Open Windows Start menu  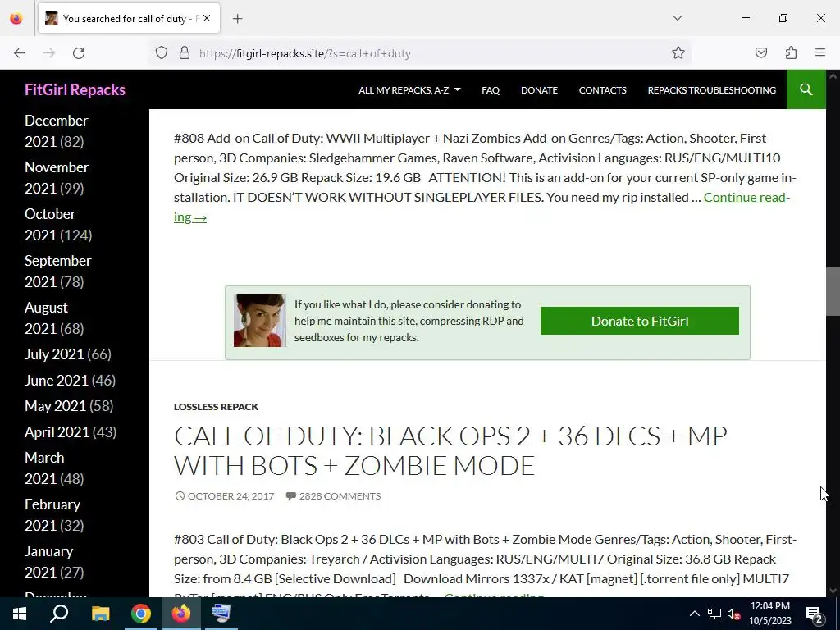(x=20, y=614)
